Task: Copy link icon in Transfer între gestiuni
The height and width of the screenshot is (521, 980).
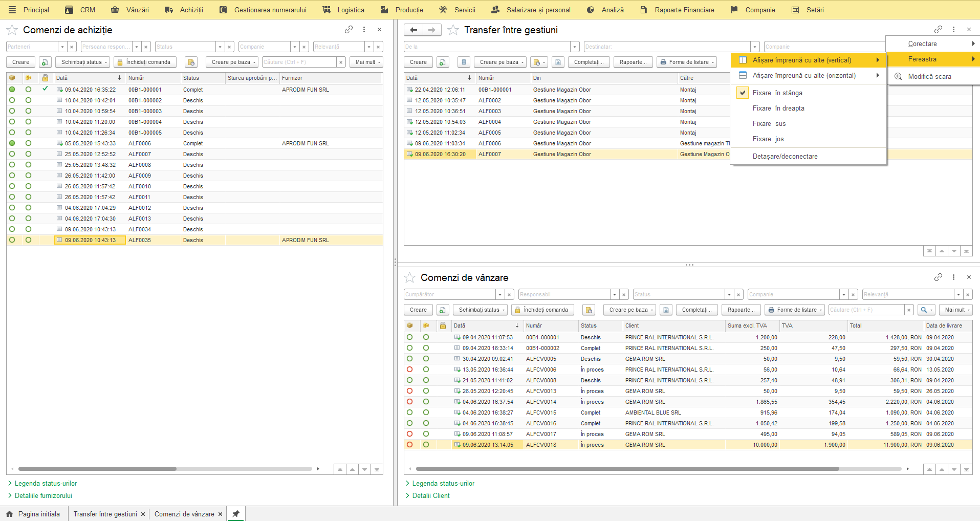Action: pos(938,30)
